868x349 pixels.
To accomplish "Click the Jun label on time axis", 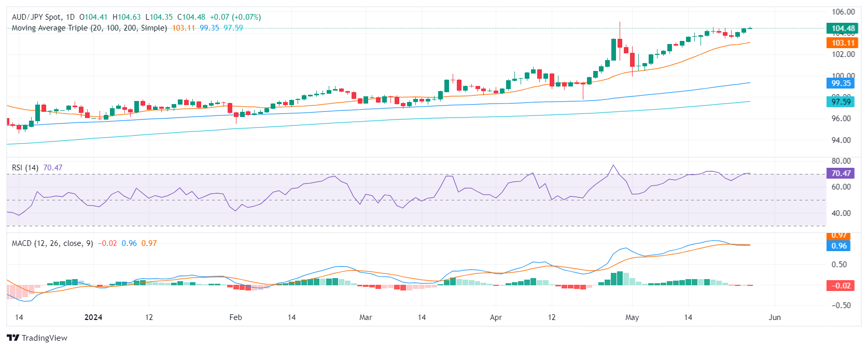I will tap(775, 317).
